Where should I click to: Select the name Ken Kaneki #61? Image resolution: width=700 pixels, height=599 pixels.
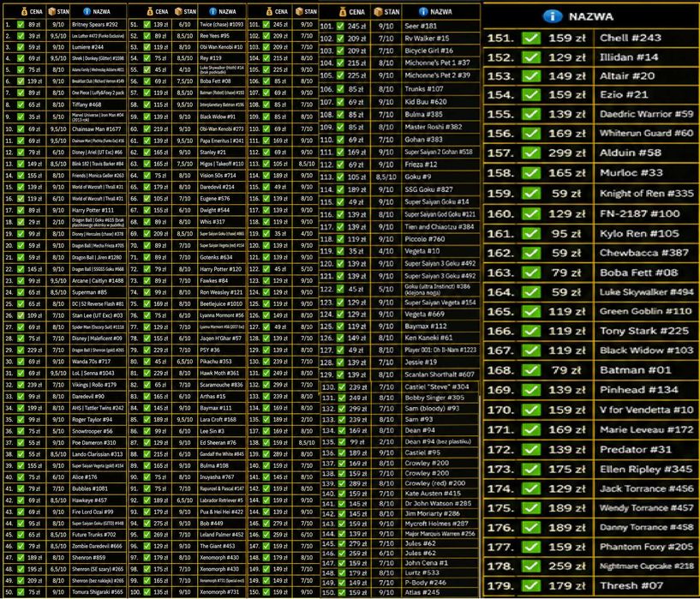pos(428,338)
